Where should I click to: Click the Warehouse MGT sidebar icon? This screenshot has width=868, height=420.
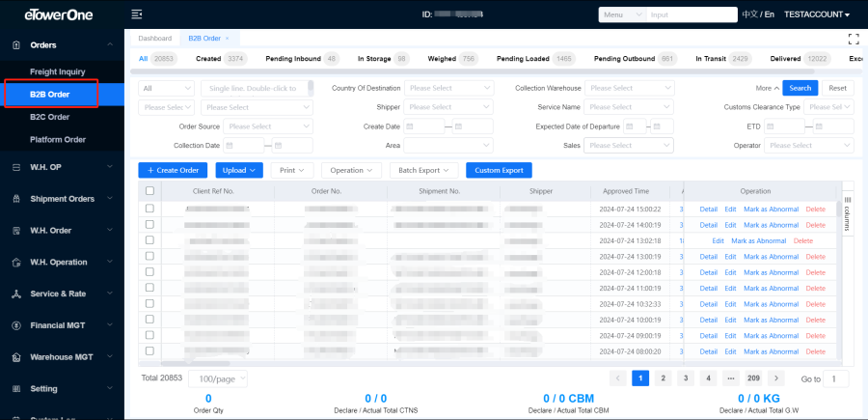pos(16,357)
